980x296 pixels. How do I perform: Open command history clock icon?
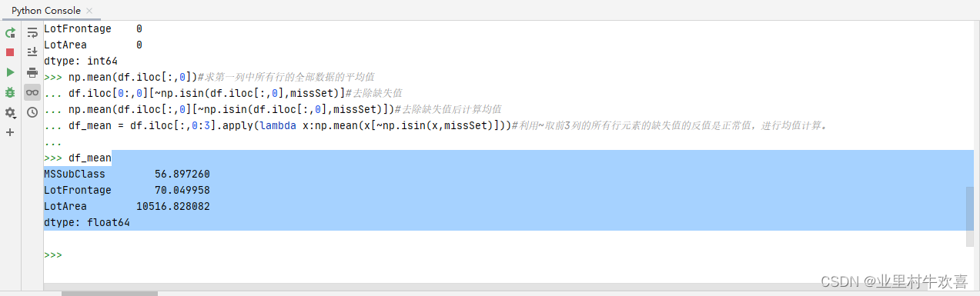(x=32, y=112)
